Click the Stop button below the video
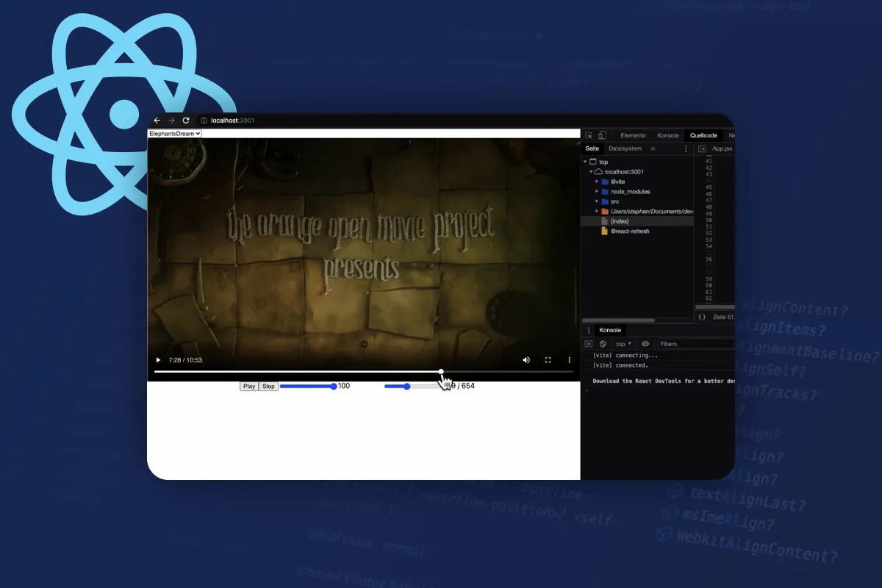Image resolution: width=882 pixels, height=588 pixels. [x=268, y=387]
